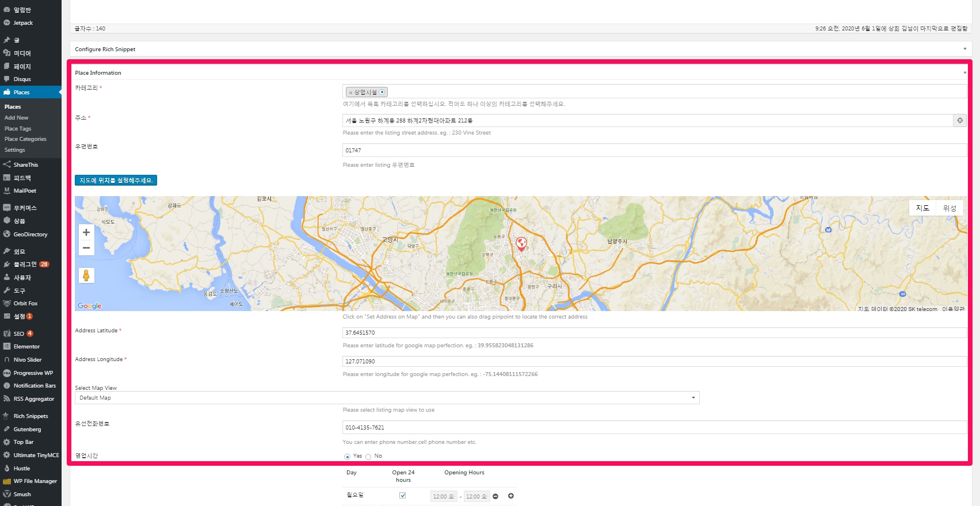Open the 알림판 dashboard menu
Image resolution: width=980 pixels, height=506 pixels.
pos(22,10)
